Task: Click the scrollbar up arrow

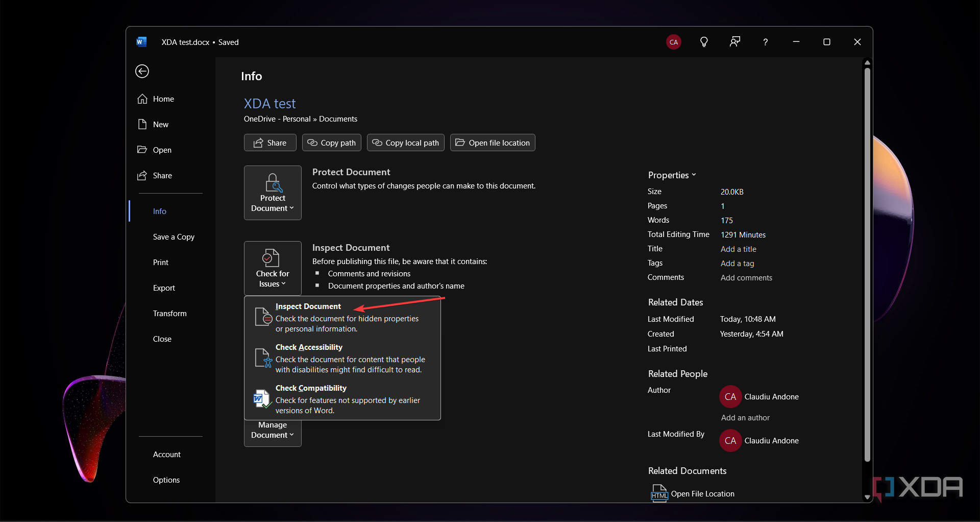Action: click(x=867, y=63)
